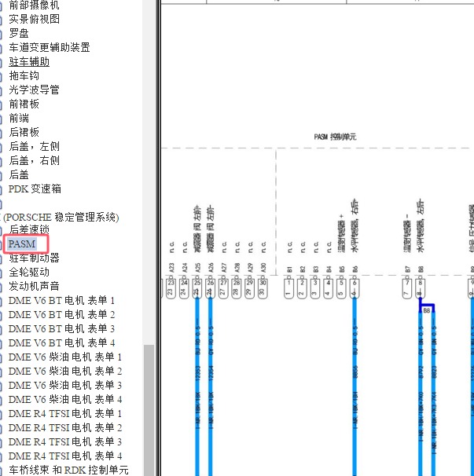Screen dimensions: 474x476
Task: Open DME V6 BT 电机 表单 1
Action: pyautogui.click(x=61, y=301)
